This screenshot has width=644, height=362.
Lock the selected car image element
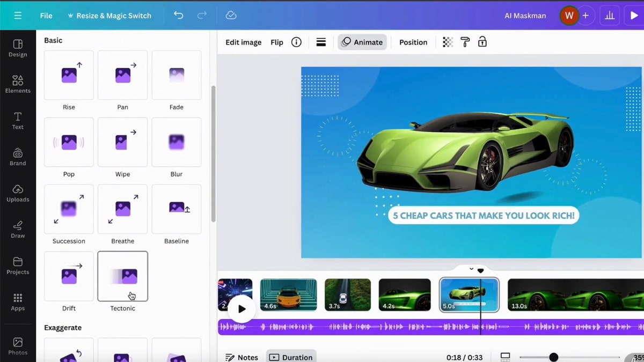(482, 42)
